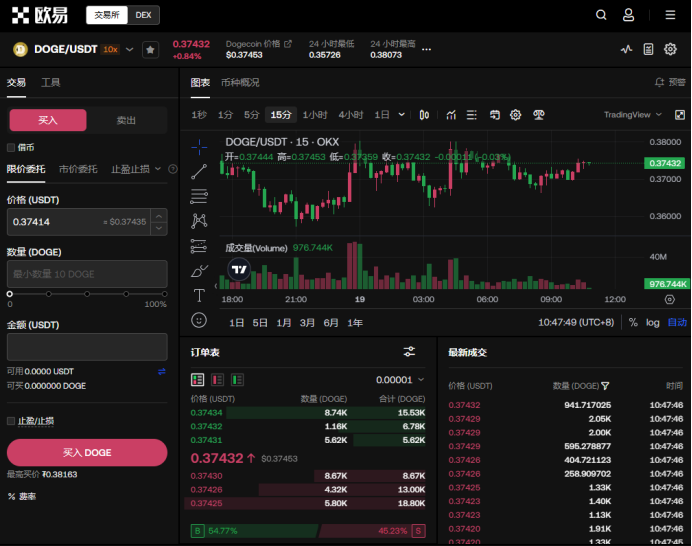Screen dimensions: 692x546
Task: Open the search icon in header
Action: point(601,15)
